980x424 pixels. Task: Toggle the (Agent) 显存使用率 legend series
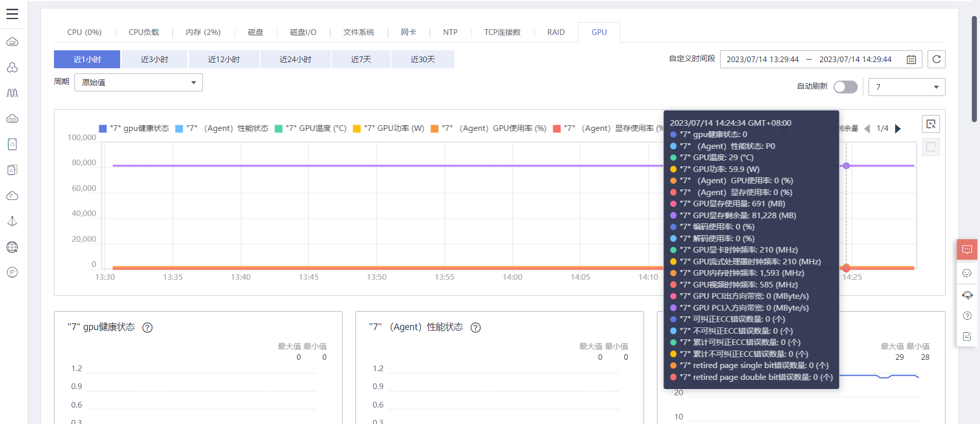point(608,128)
